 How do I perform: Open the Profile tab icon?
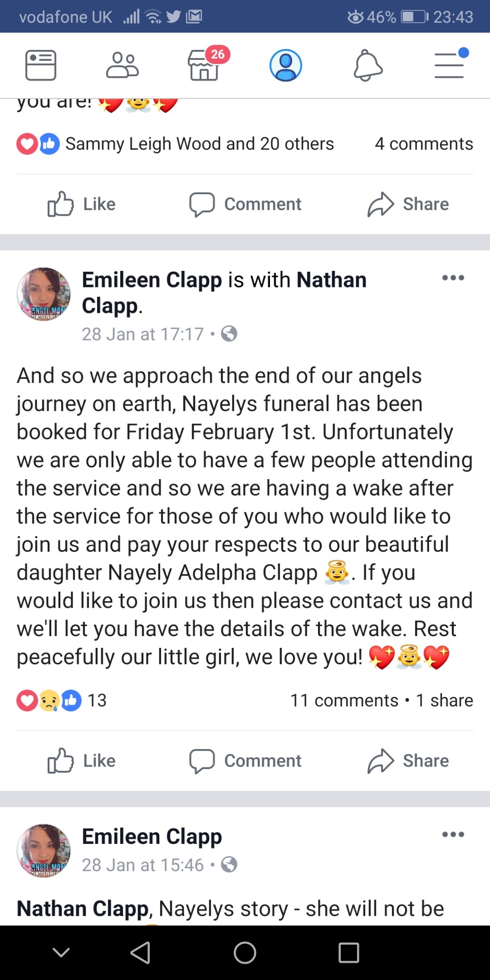(x=286, y=65)
